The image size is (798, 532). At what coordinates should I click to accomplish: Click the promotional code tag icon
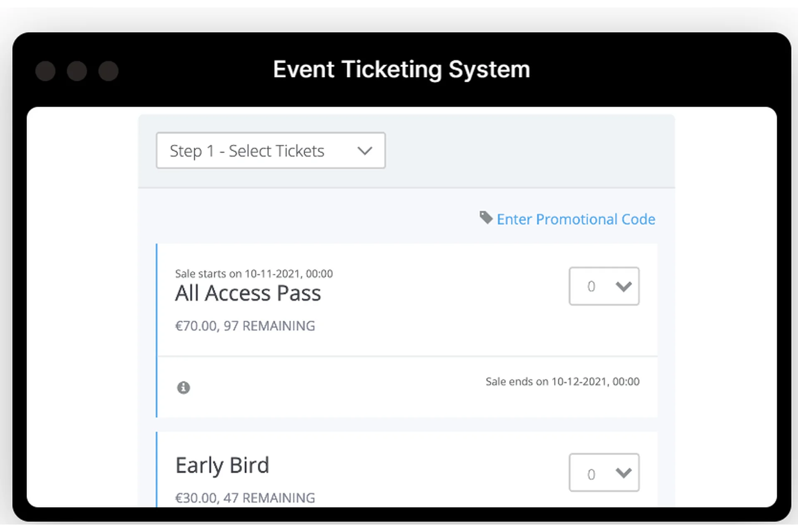[485, 217]
